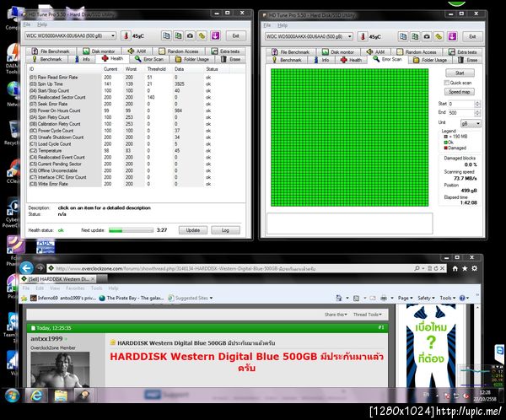Click Inferno69 favorites bar link
Screen dimensions: 506x420
tap(63, 298)
